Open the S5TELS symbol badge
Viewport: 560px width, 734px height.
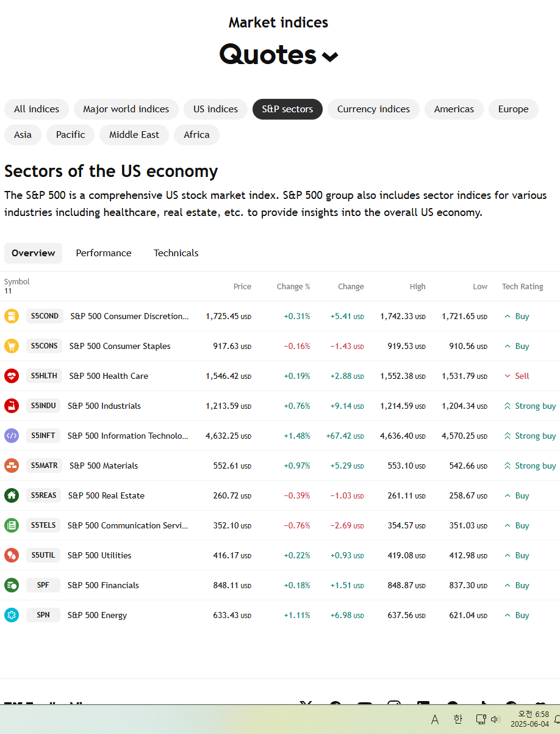43,525
